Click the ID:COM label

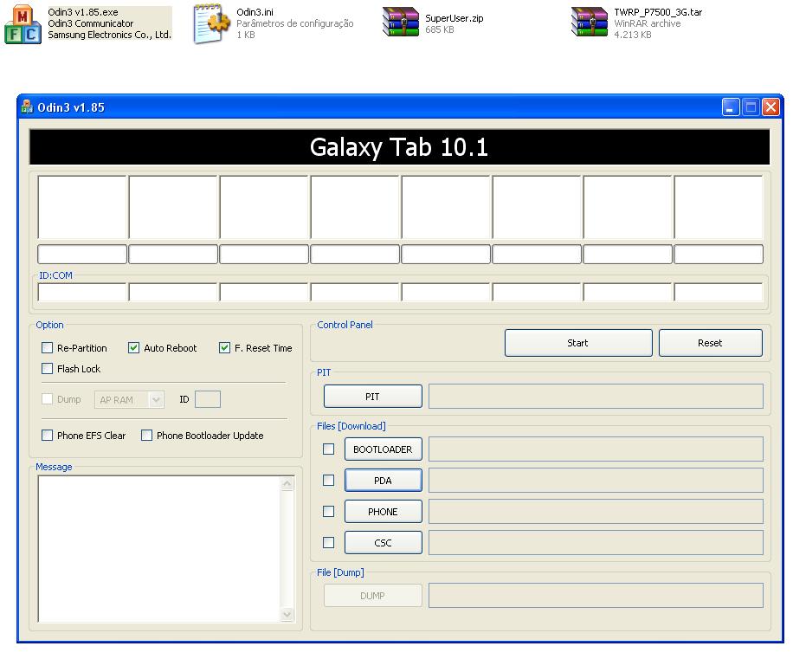56,275
